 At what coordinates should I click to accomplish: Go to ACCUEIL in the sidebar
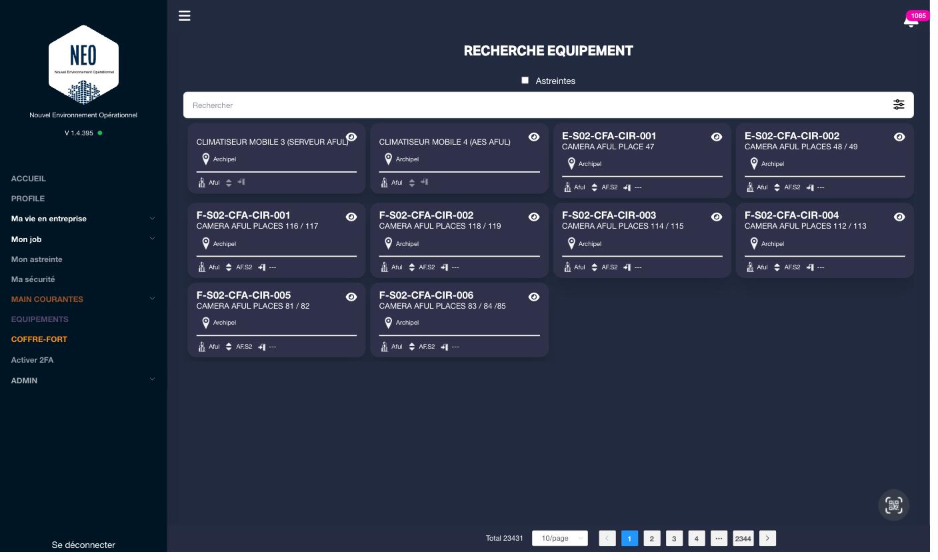29,179
